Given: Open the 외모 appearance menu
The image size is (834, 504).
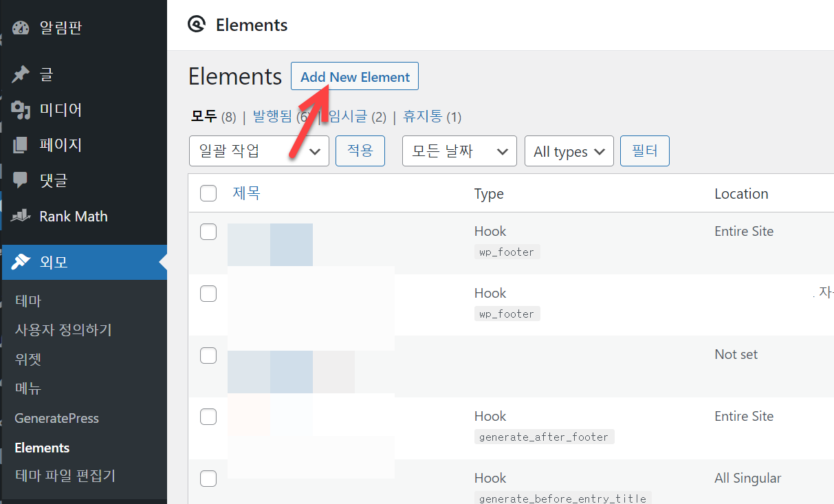Looking at the screenshot, I should (83, 262).
